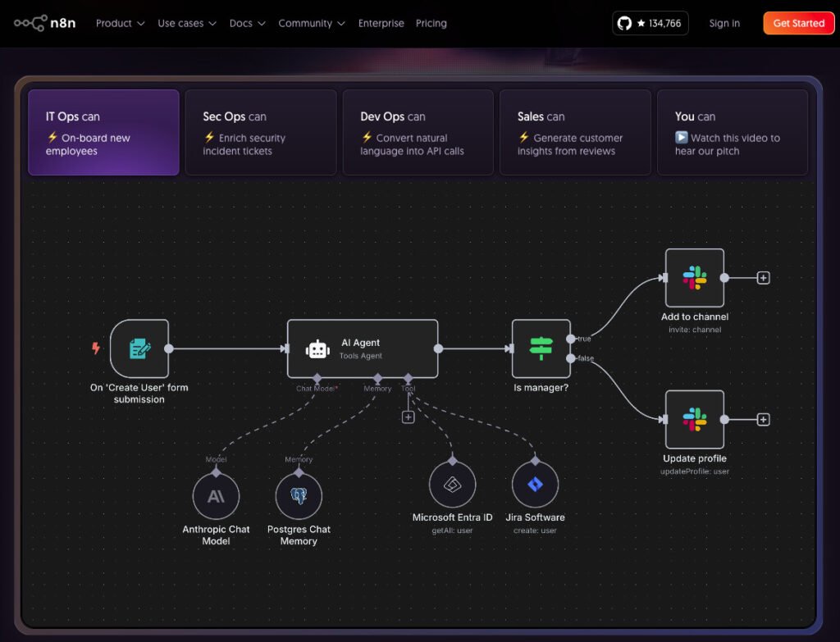Viewport: 840px width, 642px height.
Task: Select the 'Create User' form trigger node
Action: point(139,348)
